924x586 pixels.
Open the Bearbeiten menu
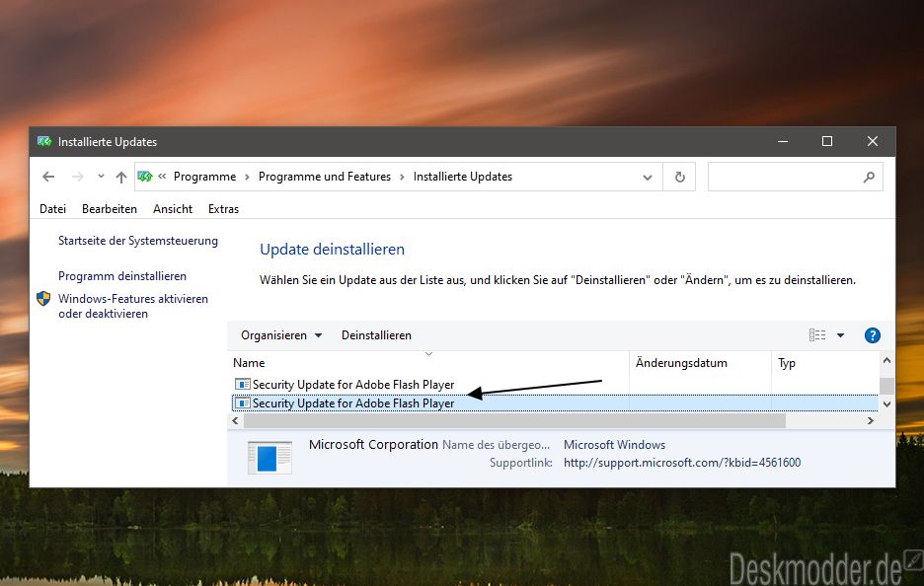(x=109, y=209)
